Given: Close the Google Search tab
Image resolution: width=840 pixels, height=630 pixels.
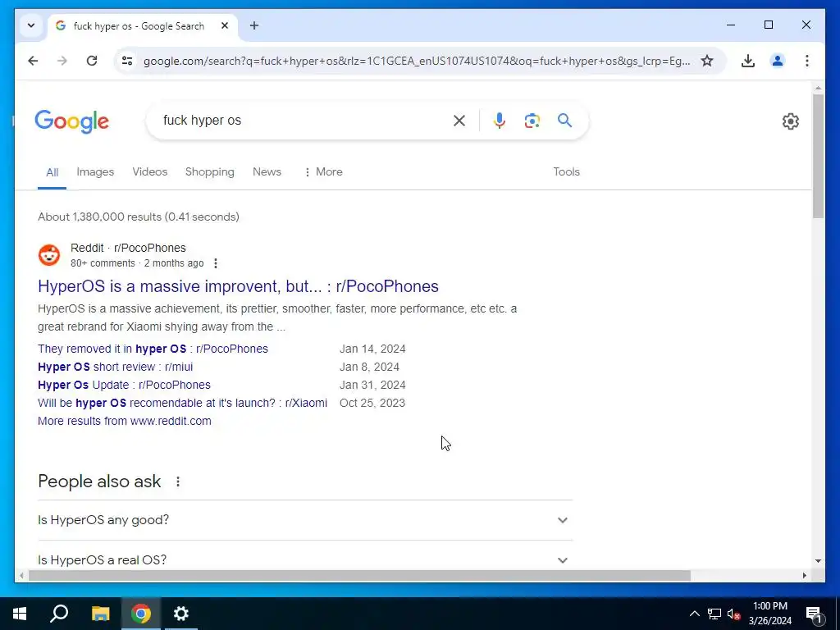Looking at the screenshot, I should (225, 25).
